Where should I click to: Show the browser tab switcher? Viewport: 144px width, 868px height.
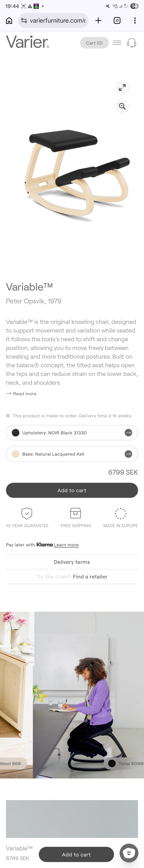tap(117, 21)
